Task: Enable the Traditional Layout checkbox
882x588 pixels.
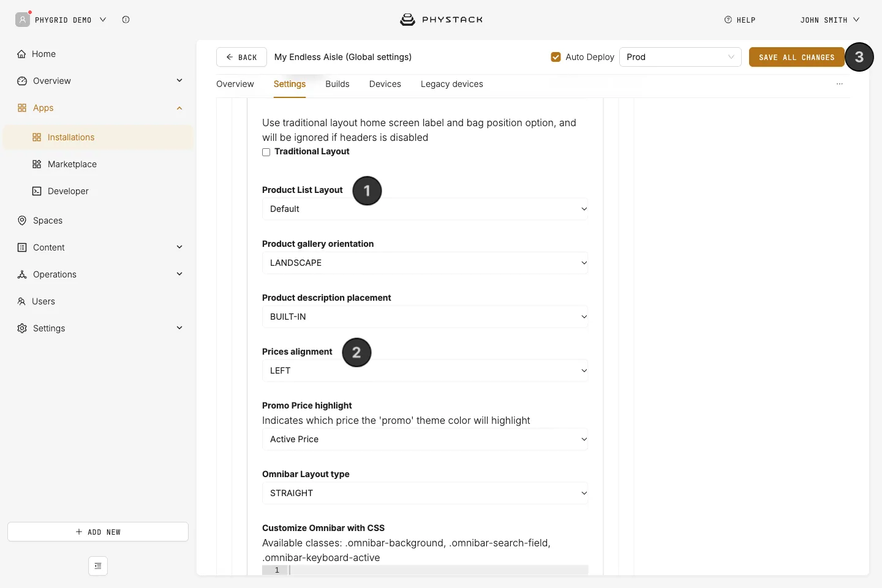Action: coord(266,152)
